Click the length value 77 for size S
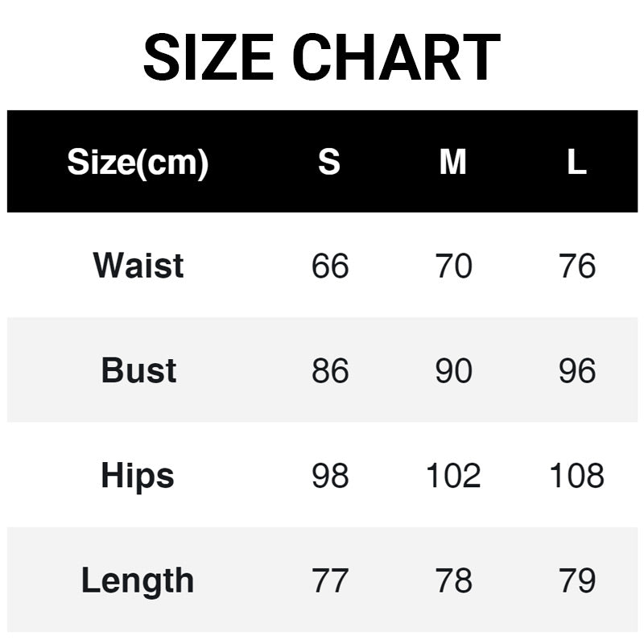The image size is (644, 644). (x=330, y=580)
